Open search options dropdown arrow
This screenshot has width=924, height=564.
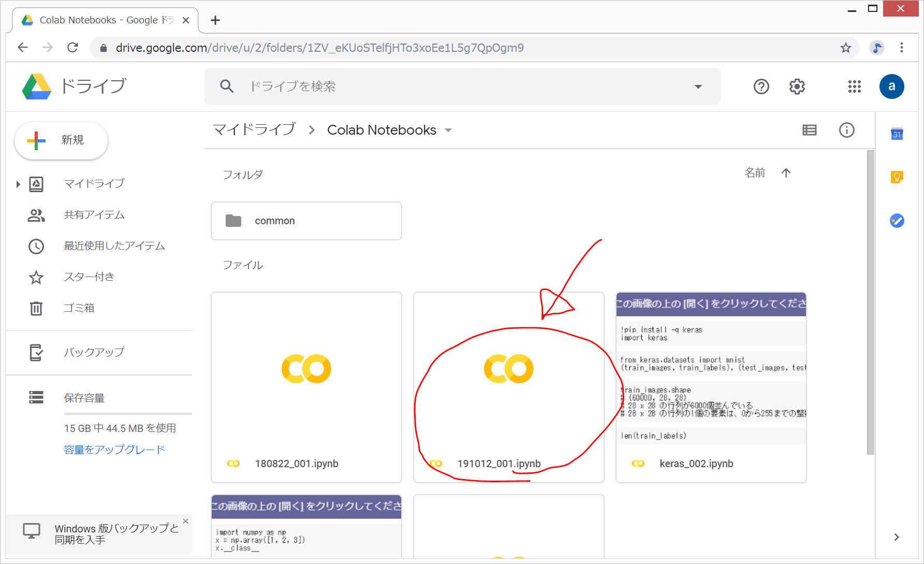[x=698, y=86]
